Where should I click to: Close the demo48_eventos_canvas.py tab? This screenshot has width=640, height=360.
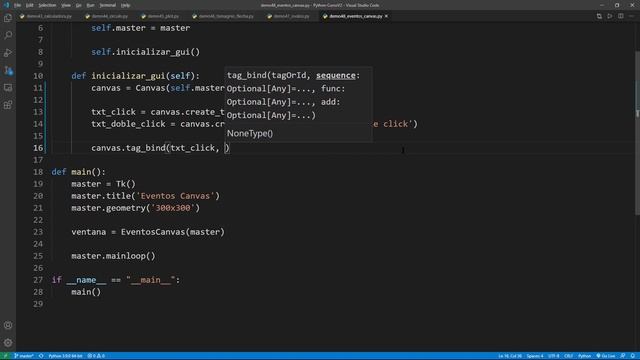[386, 16]
